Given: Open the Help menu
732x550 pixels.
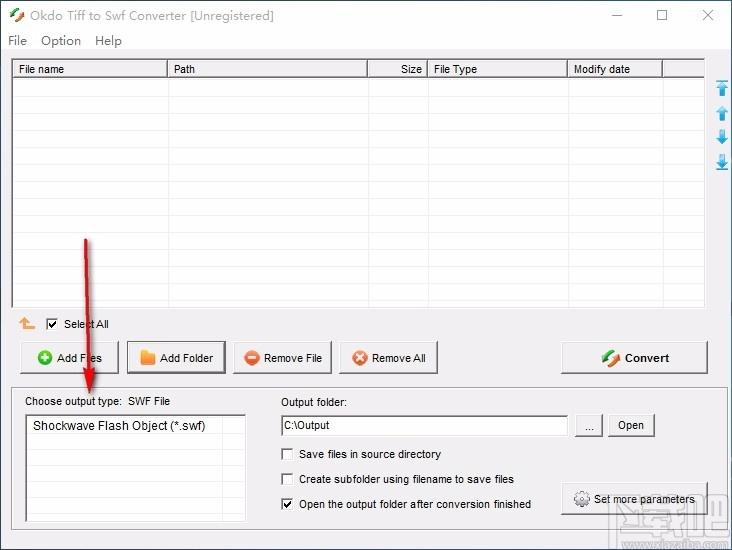Looking at the screenshot, I should pos(108,41).
